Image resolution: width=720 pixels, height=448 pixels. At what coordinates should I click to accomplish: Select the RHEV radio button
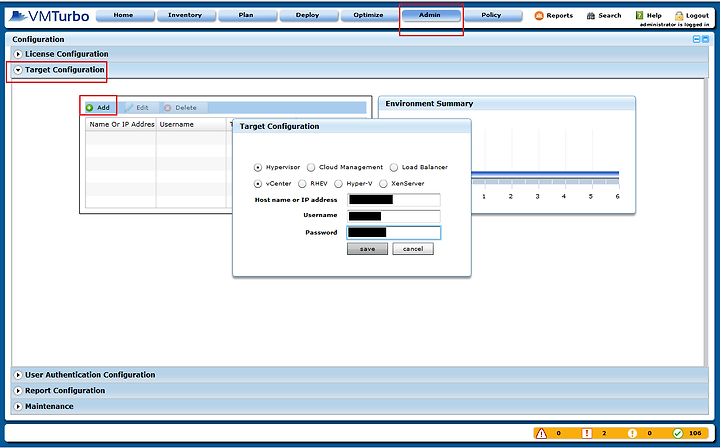tap(302, 184)
